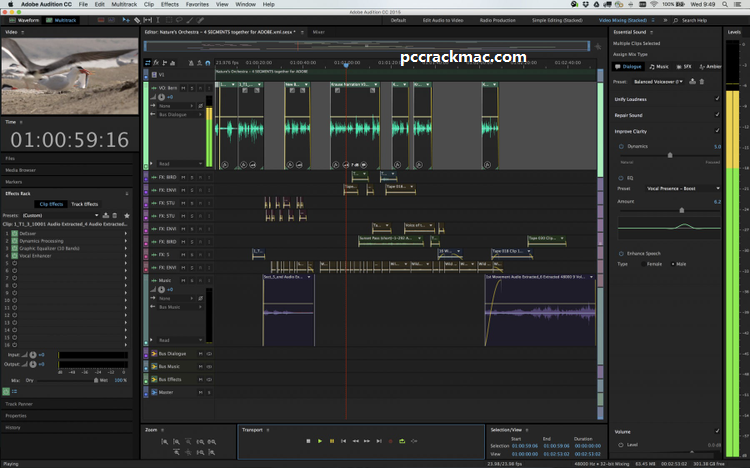
Task: Open the Search Help magnifier
Action: click(x=675, y=20)
